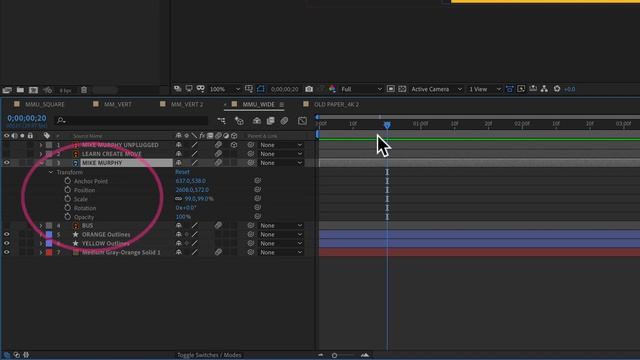Expand layer 2 LEARN CREATE MOVE
640x360 pixels.
click(x=41, y=154)
